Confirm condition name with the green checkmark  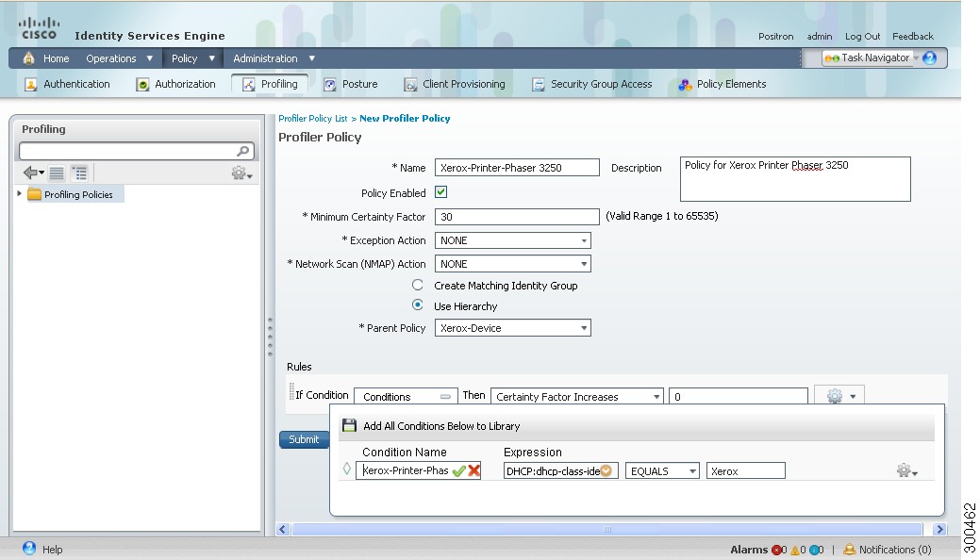[458, 470]
